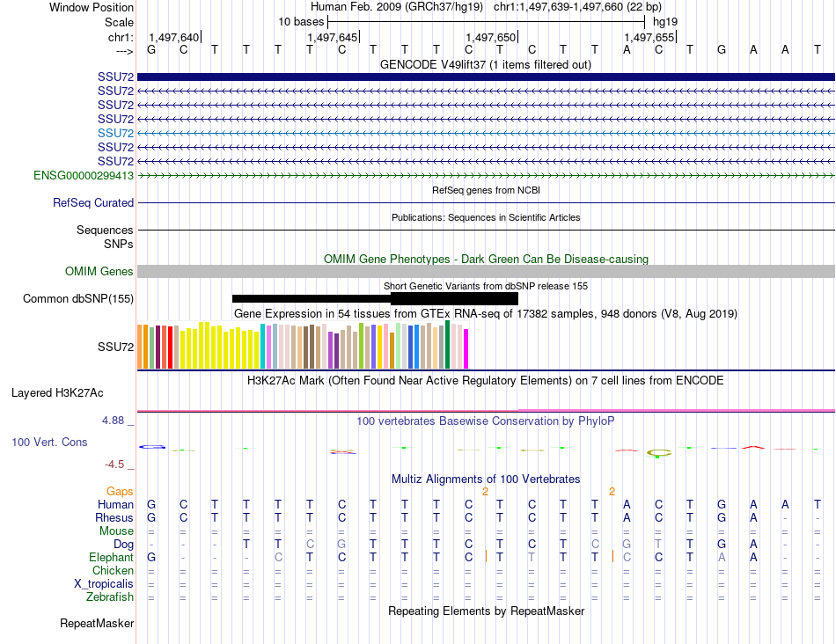
Task: Open Short Genetic Variants from dbSNP title
Action: (x=485, y=286)
